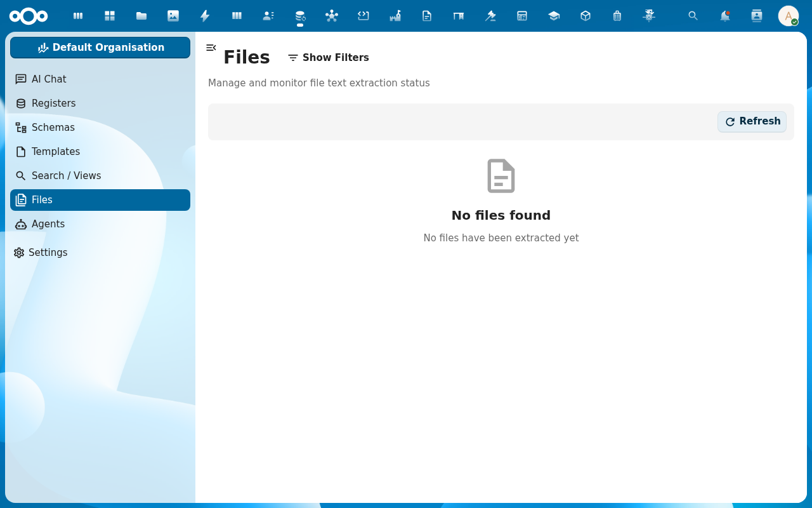
Task: Expand Show Filters
Action: [328, 58]
